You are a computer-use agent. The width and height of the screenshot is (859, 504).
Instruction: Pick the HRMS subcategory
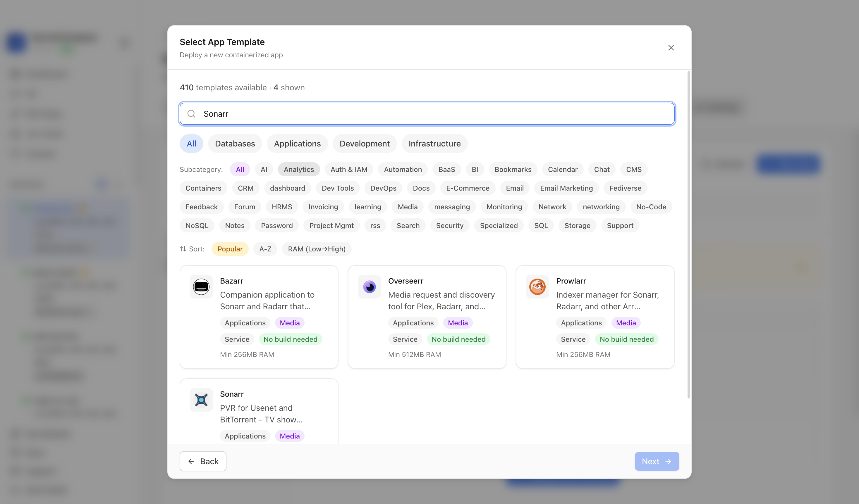click(x=281, y=207)
